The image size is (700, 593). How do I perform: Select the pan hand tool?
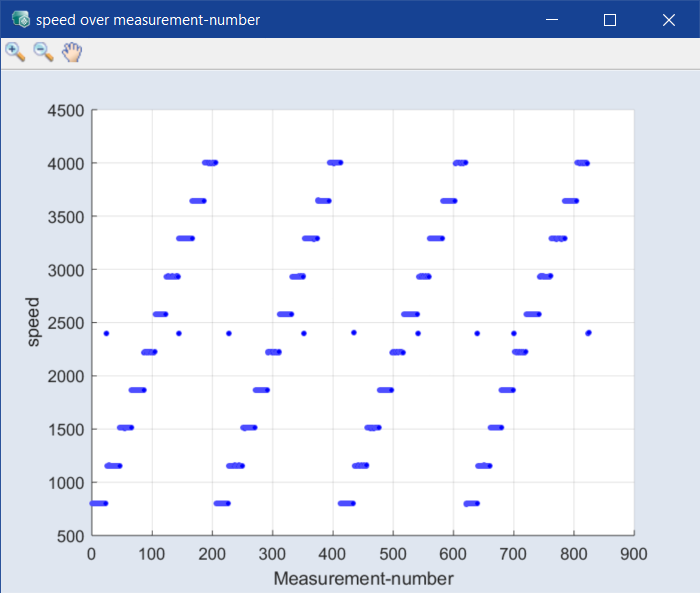71,52
